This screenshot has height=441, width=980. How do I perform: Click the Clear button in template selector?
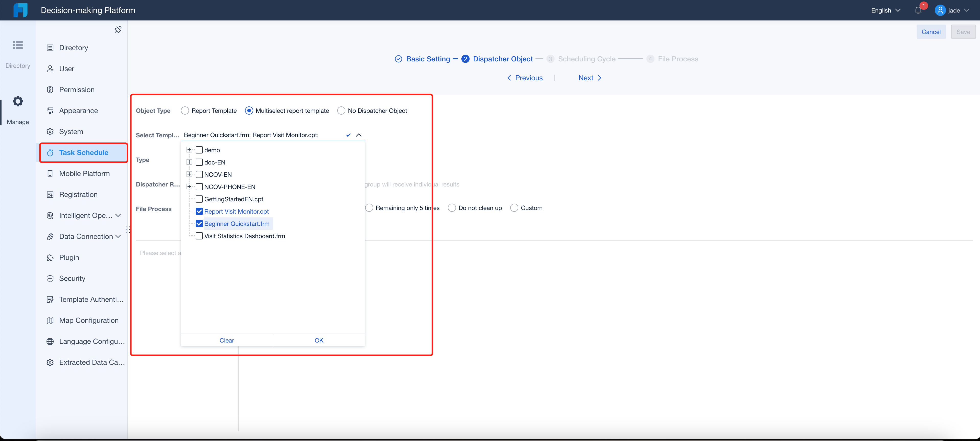tap(227, 340)
